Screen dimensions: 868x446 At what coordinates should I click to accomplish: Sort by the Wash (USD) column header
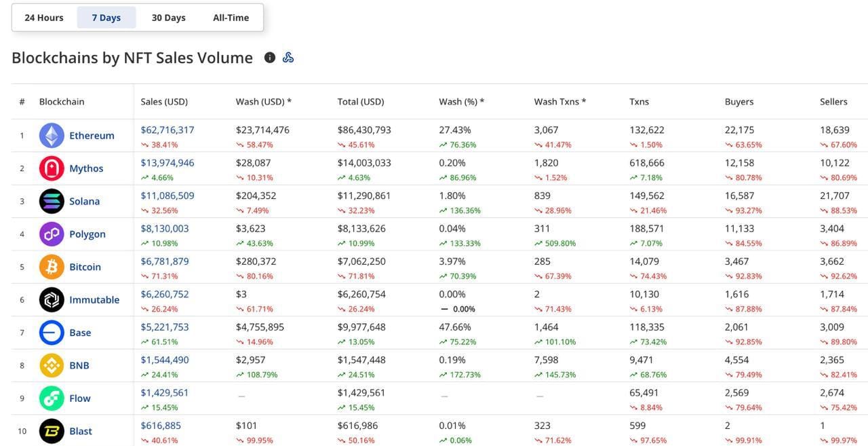point(263,102)
